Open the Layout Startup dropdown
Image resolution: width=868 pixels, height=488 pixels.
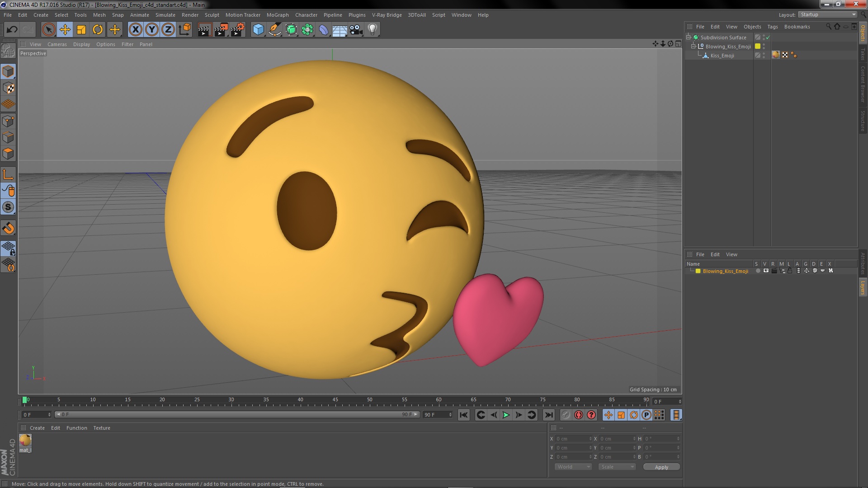coord(827,15)
